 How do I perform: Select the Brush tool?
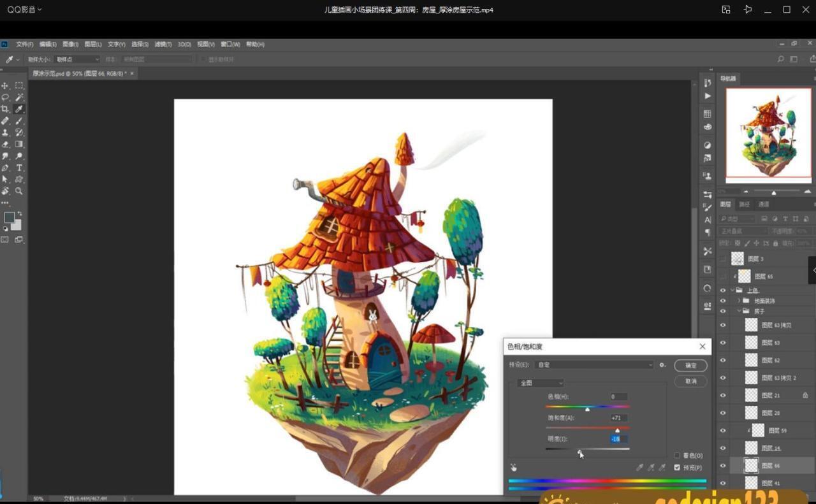click(19, 120)
